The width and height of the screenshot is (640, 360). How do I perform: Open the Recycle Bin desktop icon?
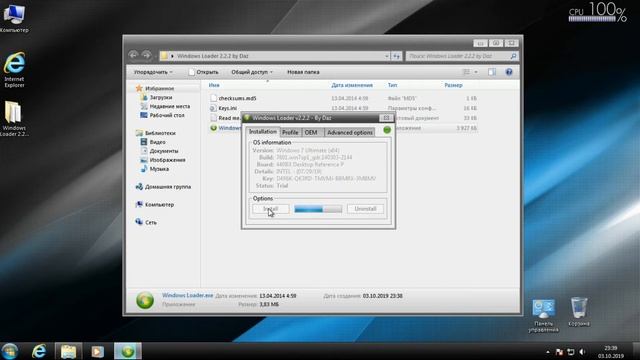579,312
